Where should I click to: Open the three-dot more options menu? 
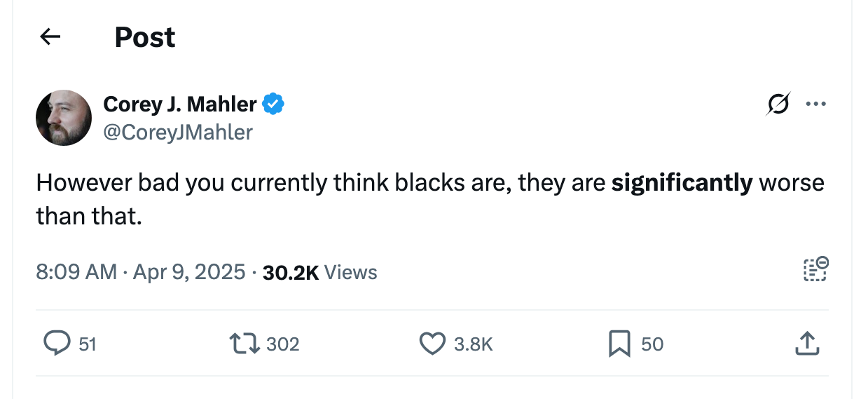click(x=815, y=104)
